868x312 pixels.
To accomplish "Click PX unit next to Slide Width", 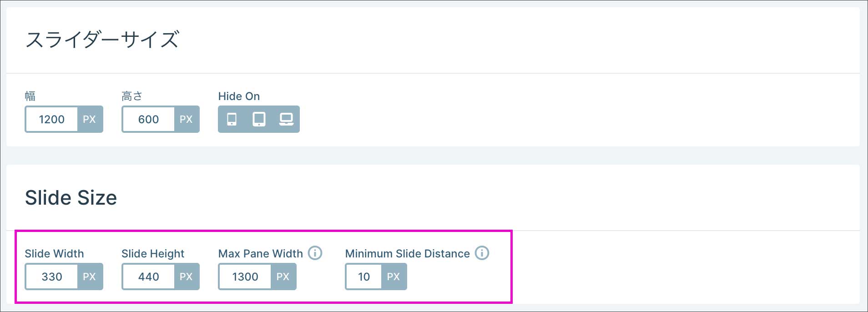I will pyautogui.click(x=90, y=277).
